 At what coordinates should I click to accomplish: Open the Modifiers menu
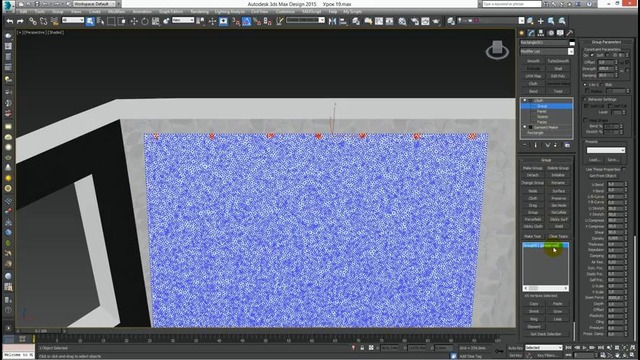(117, 12)
